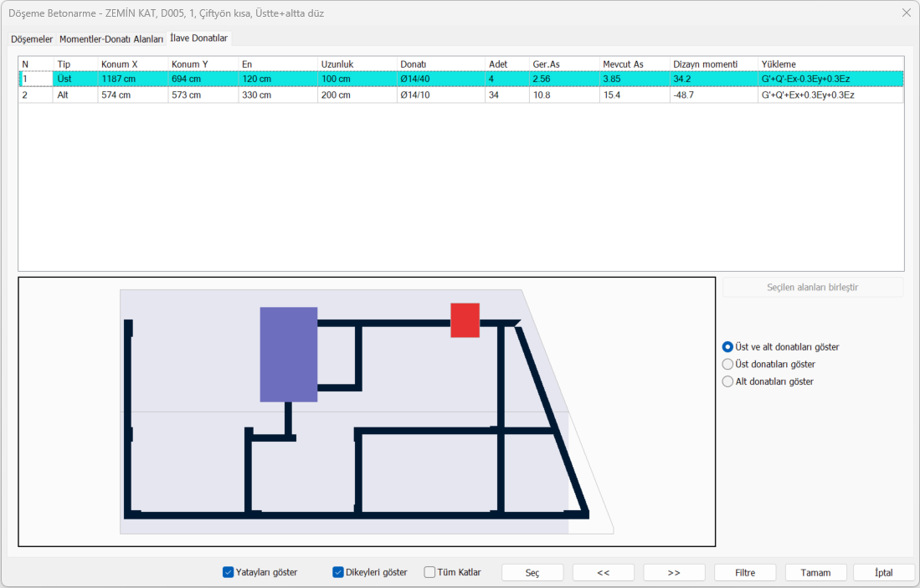920x588 pixels.
Task: Click the Mevcut As value '3.85'
Action: [635, 79]
